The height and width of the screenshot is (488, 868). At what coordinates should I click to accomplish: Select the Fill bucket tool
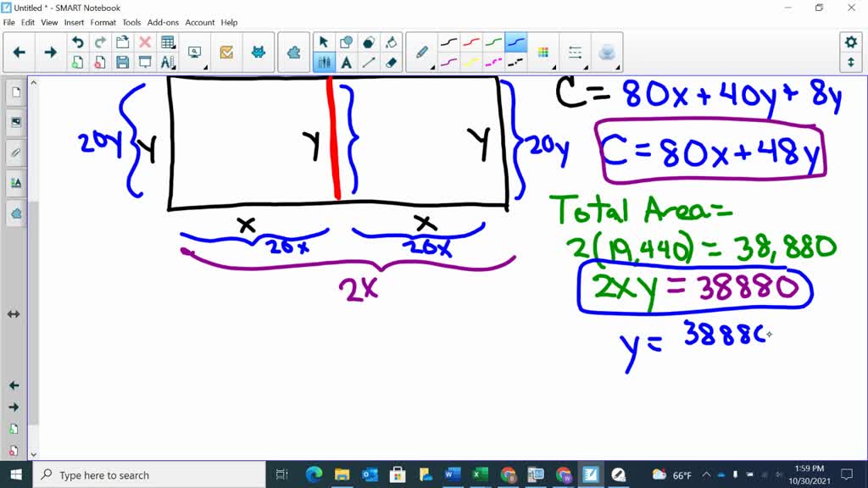[x=391, y=42]
